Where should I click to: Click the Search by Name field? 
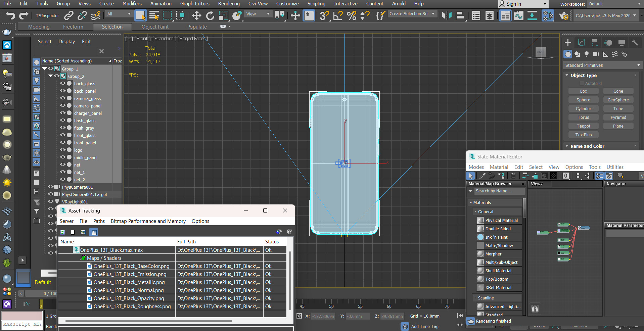499,191
